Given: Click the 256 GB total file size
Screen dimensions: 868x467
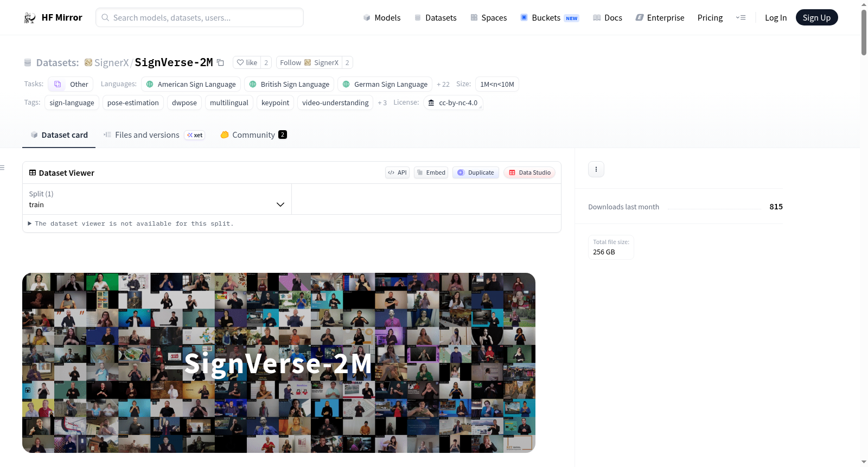Looking at the screenshot, I should coord(604,252).
